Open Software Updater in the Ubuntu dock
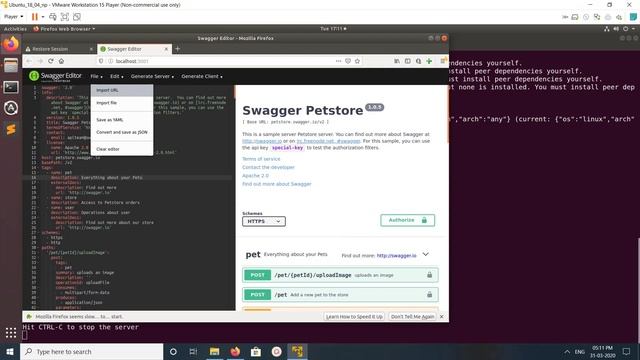640x360 pixels. pos(11,108)
